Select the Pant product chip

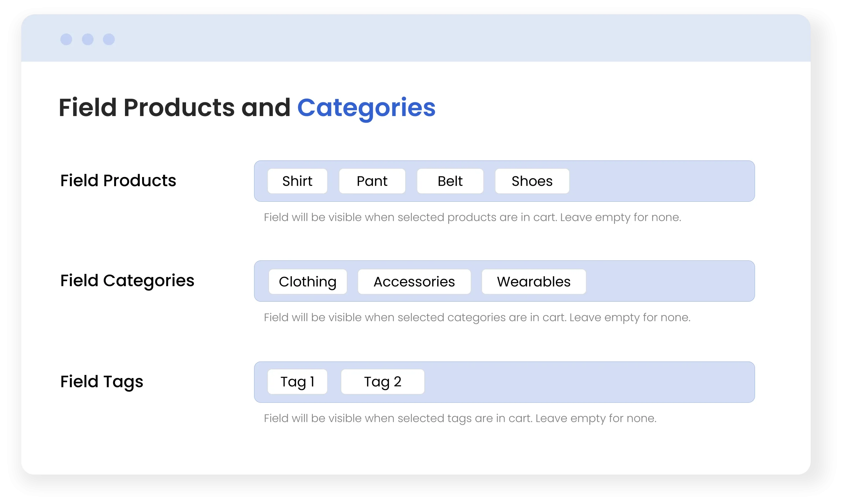pos(372,181)
